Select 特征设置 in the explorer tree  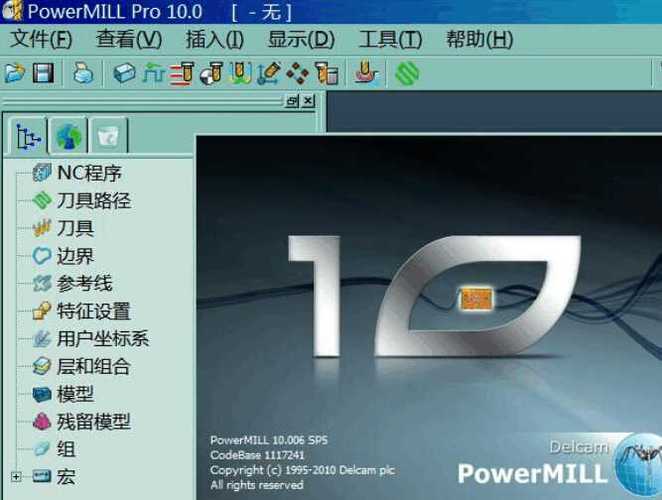point(94,311)
